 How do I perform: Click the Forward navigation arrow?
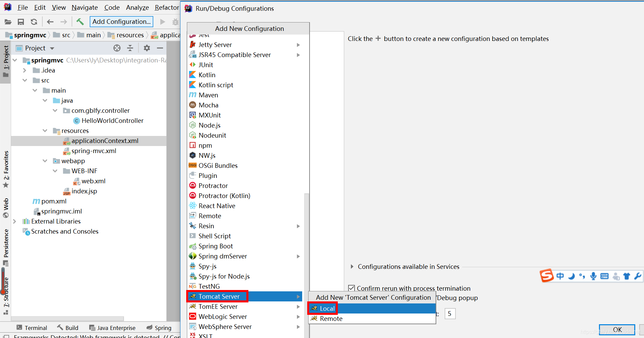[x=64, y=22]
